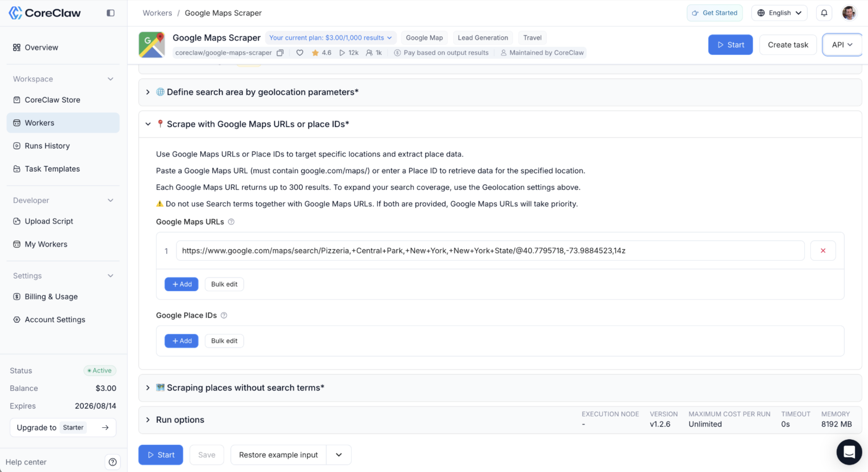
Task: Copy the coreclaw/google-maps-scraper slug
Action: (280, 53)
